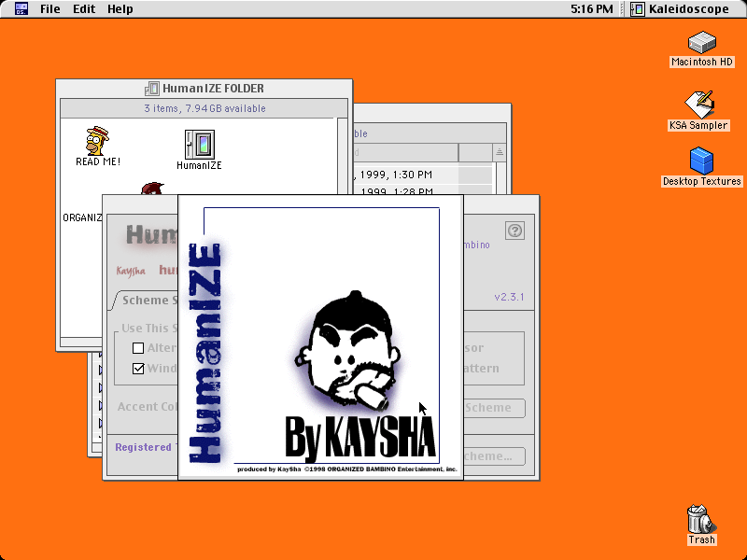Select the KSA Sampler desktop icon
The height and width of the screenshot is (560, 747).
(699, 105)
